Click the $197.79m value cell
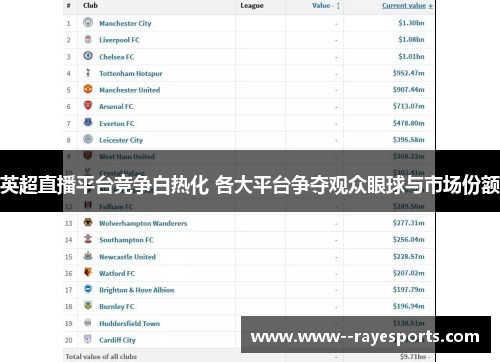Screen dimensions: 500x362 tap(409, 289)
